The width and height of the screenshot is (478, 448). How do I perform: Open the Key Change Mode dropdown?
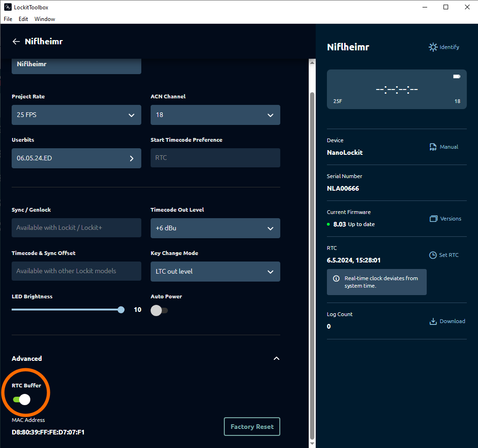click(x=215, y=271)
